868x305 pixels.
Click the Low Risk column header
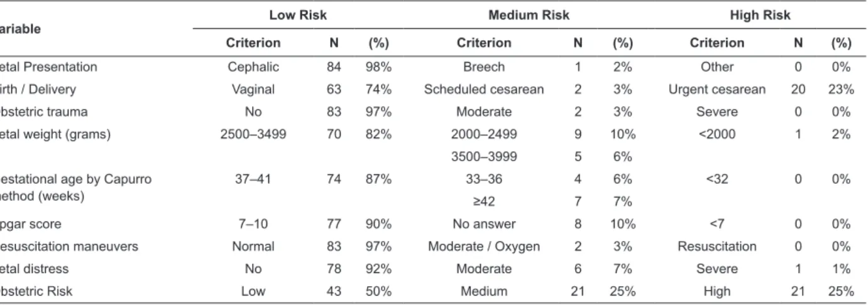point(302,15)
